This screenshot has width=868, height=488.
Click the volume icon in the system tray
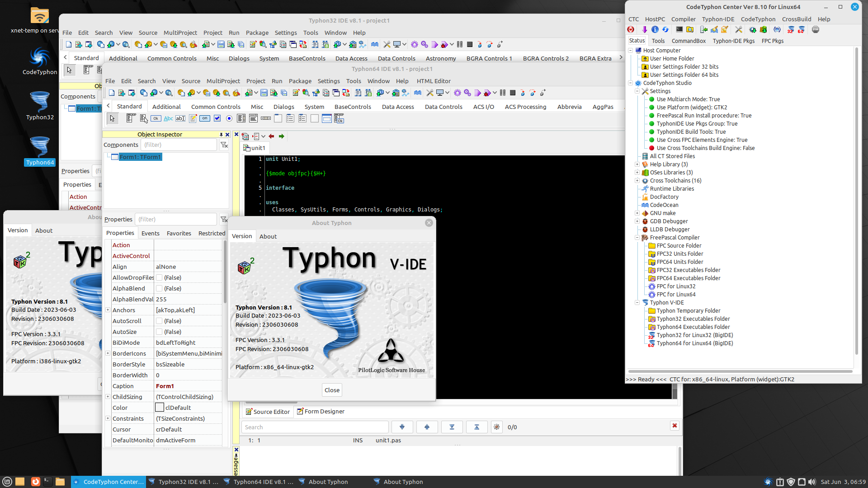812,482
